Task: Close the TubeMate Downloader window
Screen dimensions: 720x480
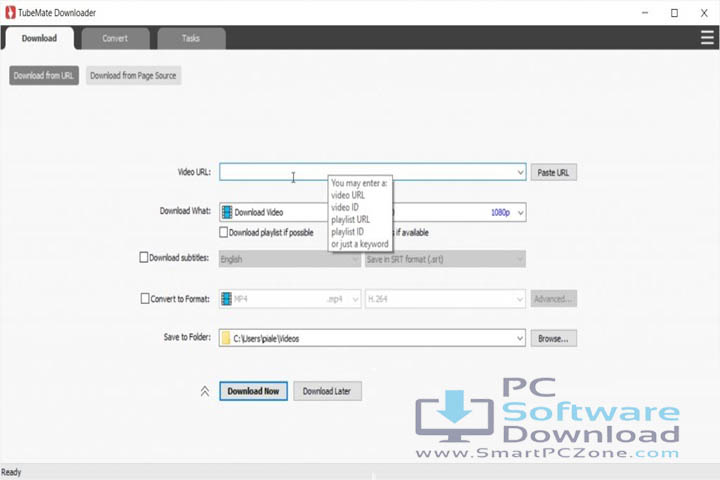Action: [x=704, y=13]
